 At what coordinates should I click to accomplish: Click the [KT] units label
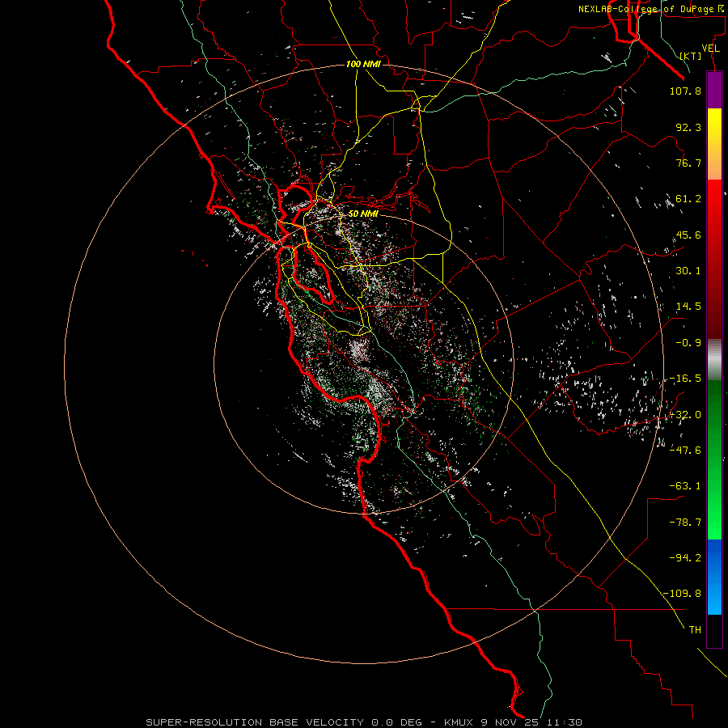coord(691,56)
